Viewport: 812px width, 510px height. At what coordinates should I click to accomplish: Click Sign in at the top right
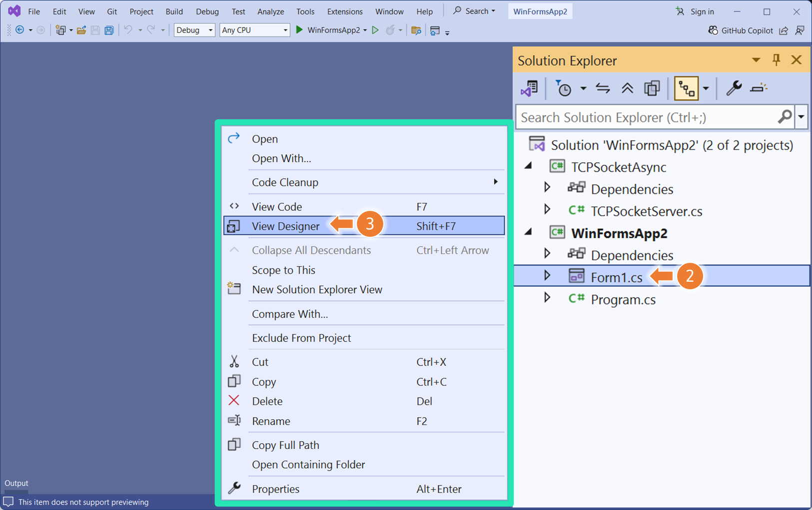[695, 11]
